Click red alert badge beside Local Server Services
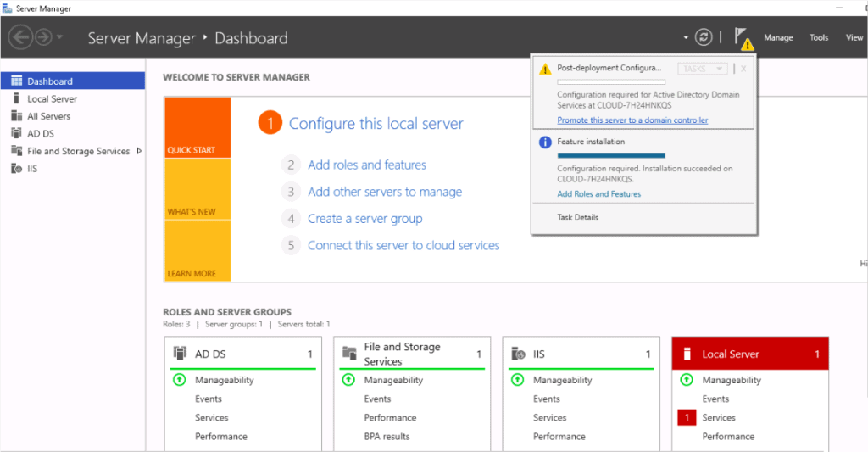Image resolution: width=868 pixels, height=452 pixels. [x=687, y=418]
